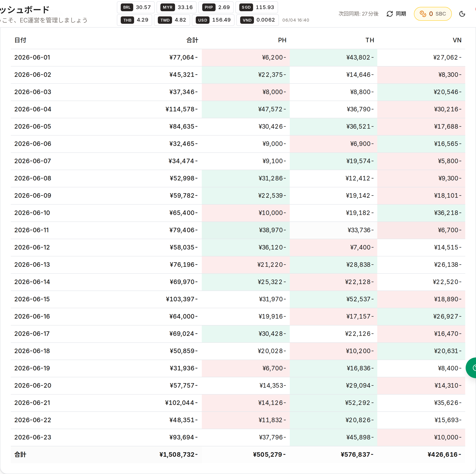Click the TH column header

pos(370,40)
